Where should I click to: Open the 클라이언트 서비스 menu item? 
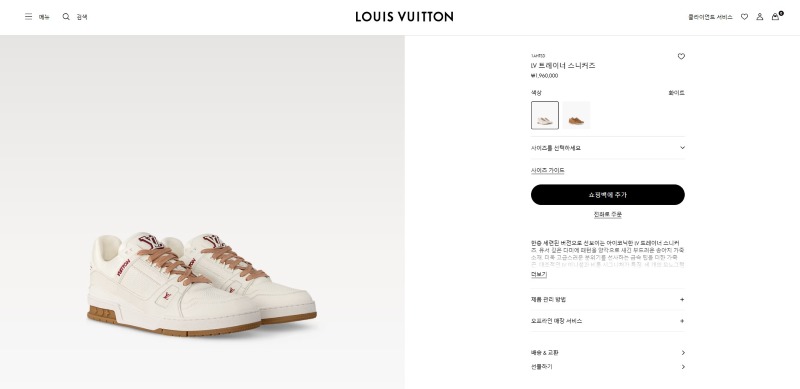[x=710, y=17]
